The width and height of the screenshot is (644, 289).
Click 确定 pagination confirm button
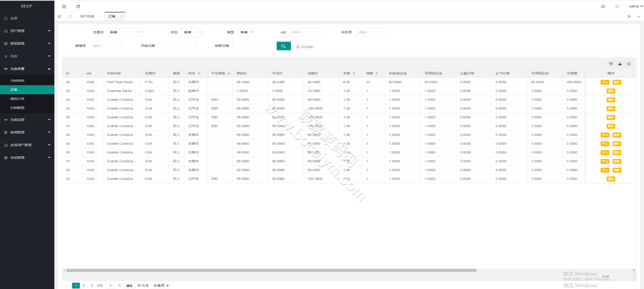click(129, 285)
